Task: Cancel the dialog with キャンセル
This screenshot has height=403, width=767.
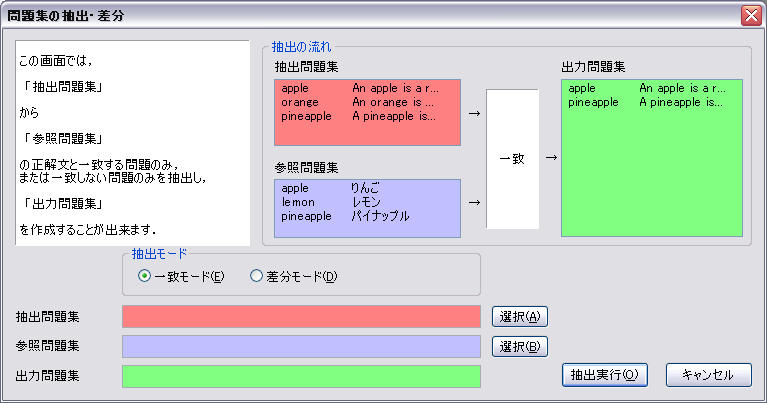Action: (x=707, y=374)
